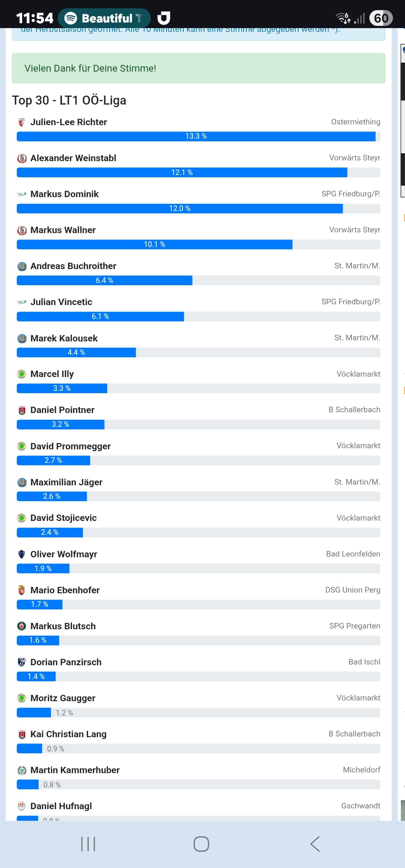The width and height of the screenshot is (405, 868).
Task: Tap Julian Vincetic 6.1 % vote bar
Action: [100, 316]
